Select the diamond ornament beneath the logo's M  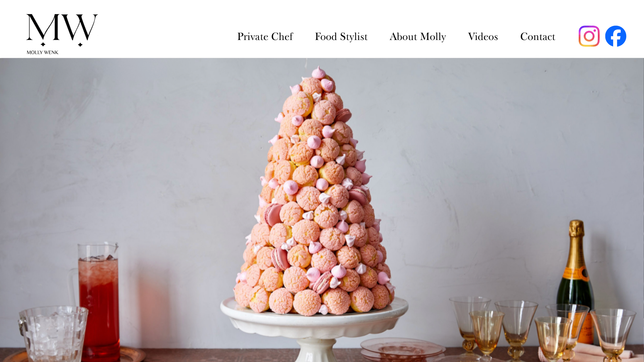coord(43,44)
